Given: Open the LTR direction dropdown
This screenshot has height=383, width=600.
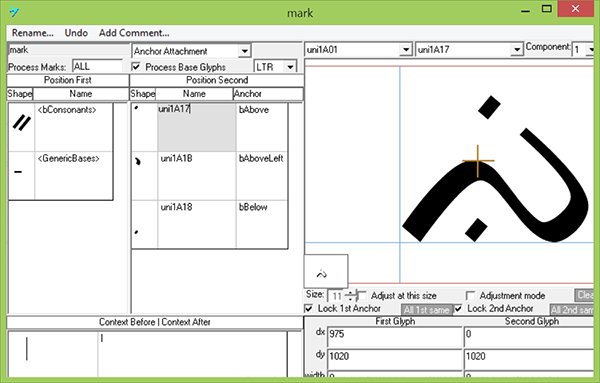Looking at the screenshot, I should tap(290, 67).
